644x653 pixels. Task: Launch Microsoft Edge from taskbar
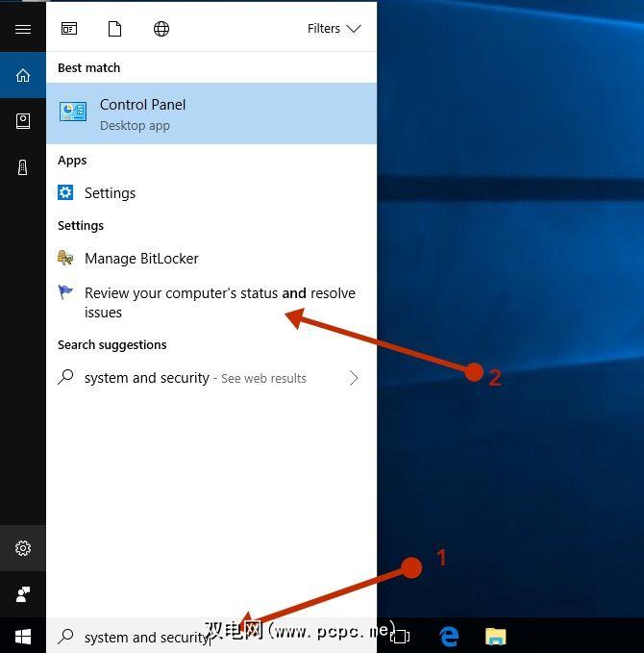[449, 637]
